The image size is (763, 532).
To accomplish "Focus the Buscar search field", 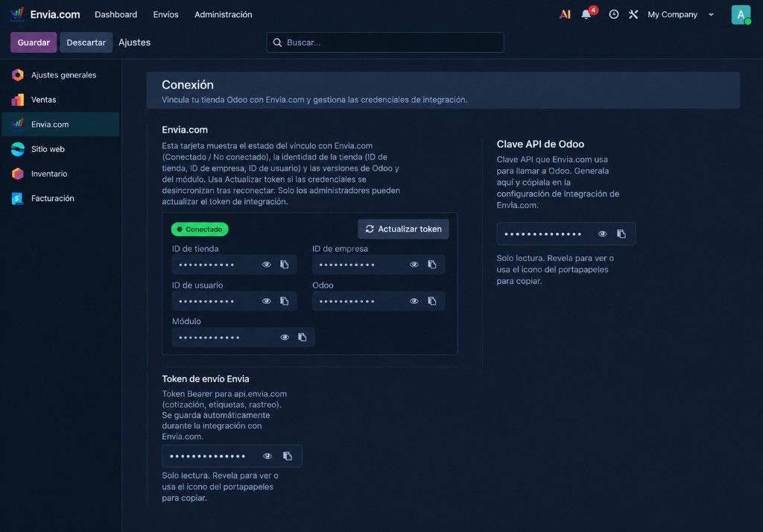I will (x=385, y=42).
